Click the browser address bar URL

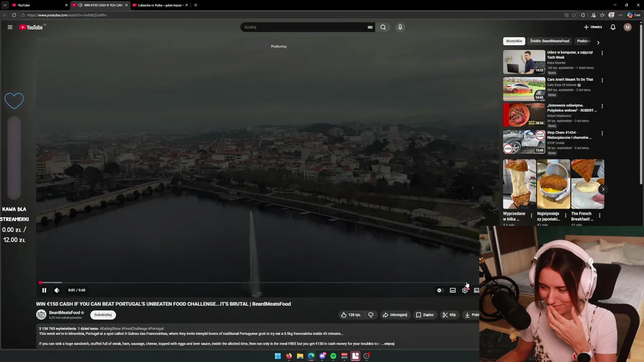[67, 15]
